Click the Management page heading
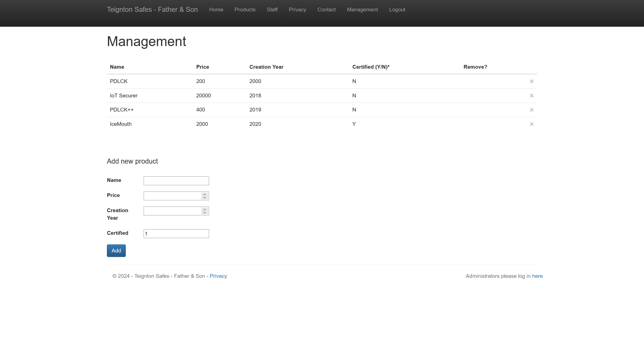 tap(146, 41)
